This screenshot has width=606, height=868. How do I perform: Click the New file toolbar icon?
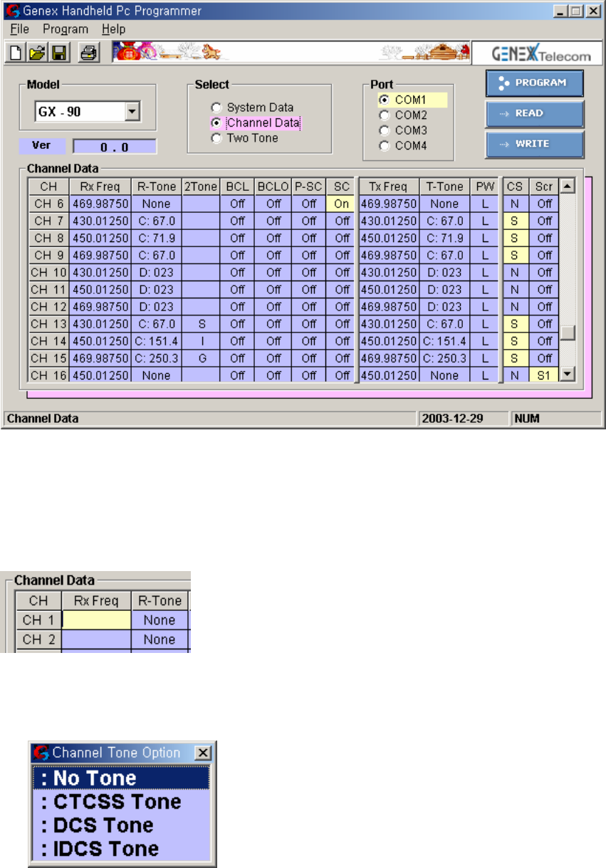point(14,52)
